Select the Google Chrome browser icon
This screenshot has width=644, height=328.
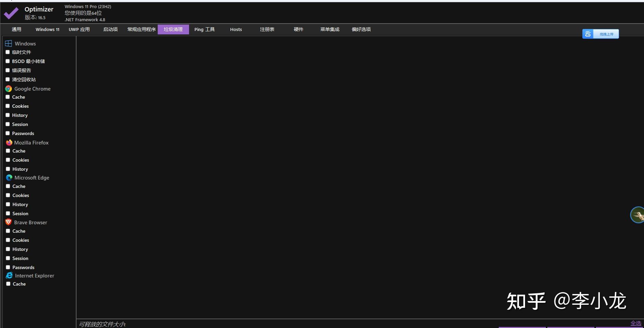pyautogui.click(x=8, y=89)
